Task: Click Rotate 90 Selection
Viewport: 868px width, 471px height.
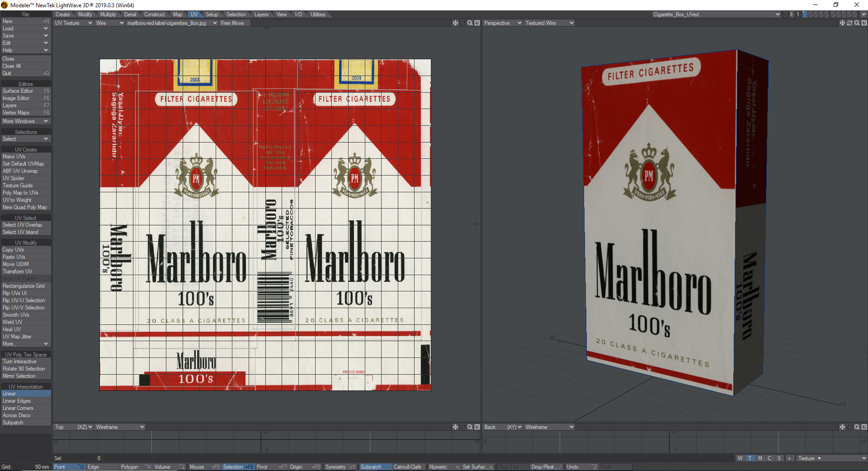Action: coord(26,369)
